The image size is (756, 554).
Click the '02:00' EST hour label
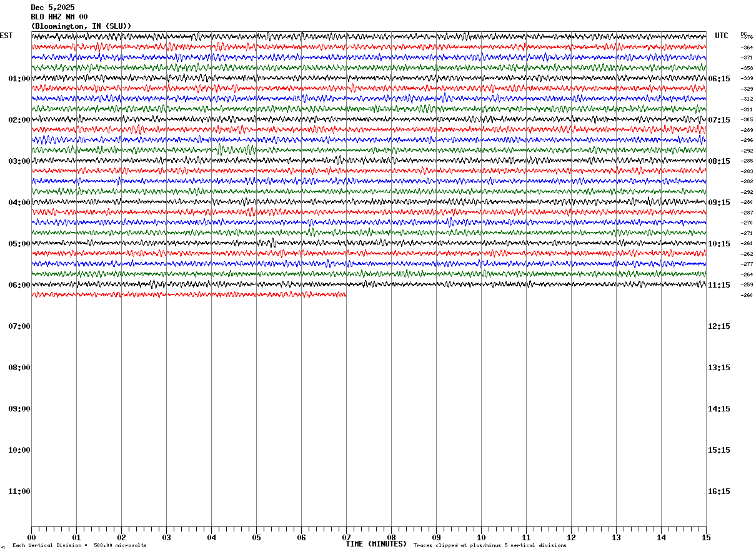click(x=19, y=120)
